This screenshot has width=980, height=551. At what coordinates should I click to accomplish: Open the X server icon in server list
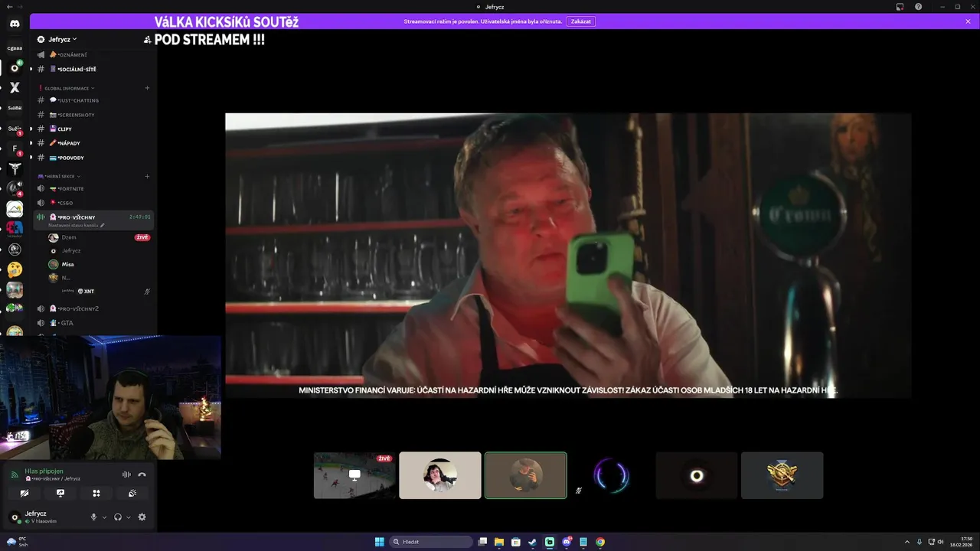(15, 87)
